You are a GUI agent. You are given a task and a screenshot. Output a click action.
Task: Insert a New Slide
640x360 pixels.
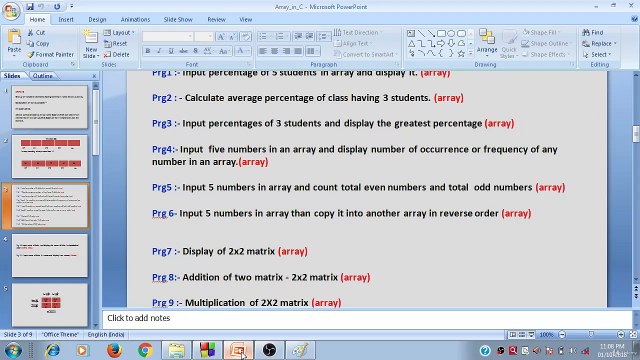[x=91, y=44]
